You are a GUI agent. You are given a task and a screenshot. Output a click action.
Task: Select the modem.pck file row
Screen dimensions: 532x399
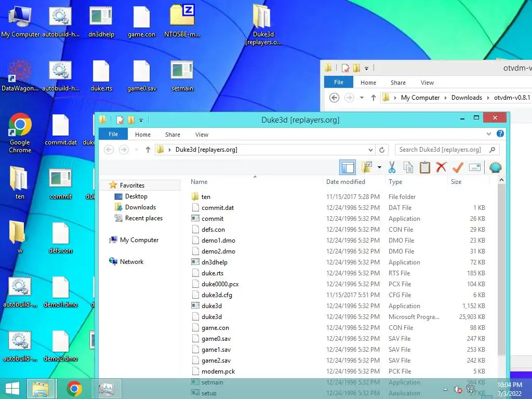tap(339, 371)
